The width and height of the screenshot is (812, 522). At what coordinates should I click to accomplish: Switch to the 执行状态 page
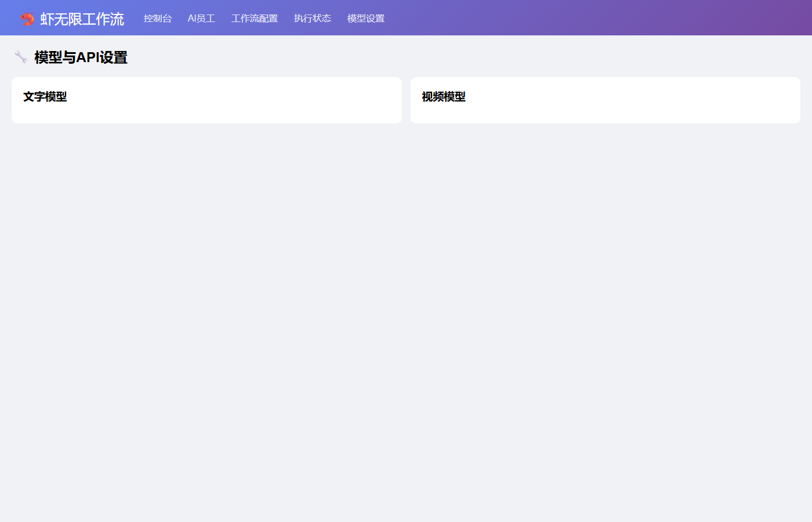[x=313, y=19]
